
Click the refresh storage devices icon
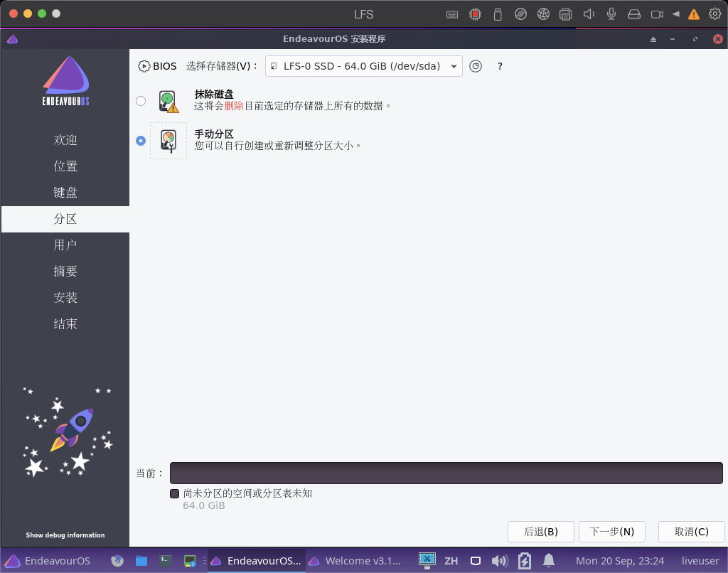coord(476,66)
